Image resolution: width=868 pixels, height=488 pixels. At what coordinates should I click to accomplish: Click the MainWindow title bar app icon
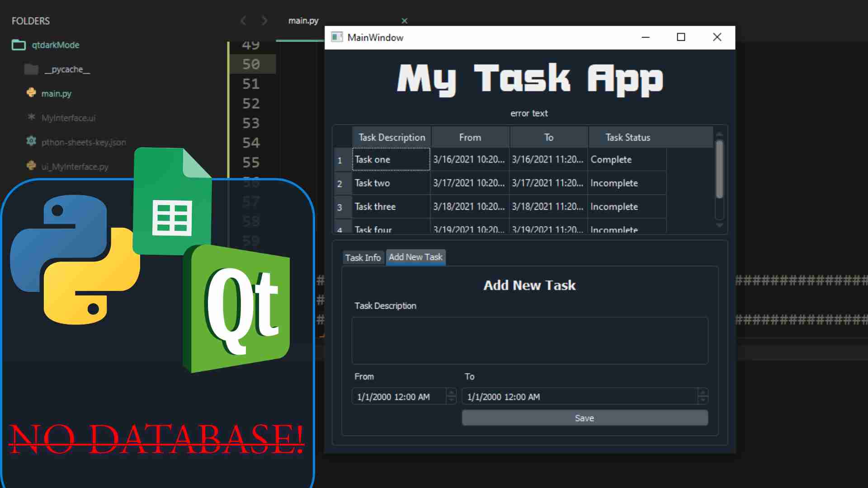(337, 37)
